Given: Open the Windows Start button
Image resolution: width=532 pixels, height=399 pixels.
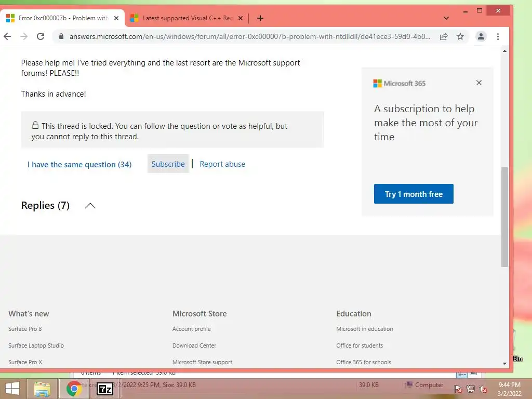Looking at the screenshot, I should [x=12, y=389].
